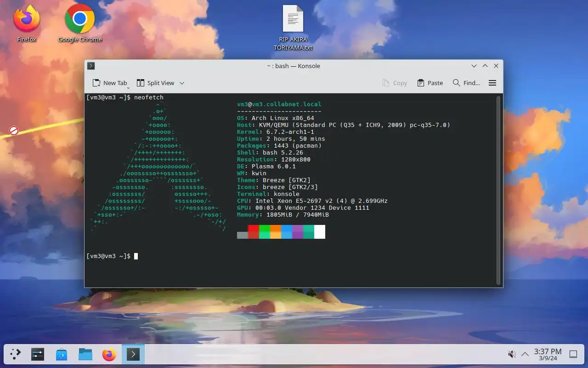The image size is (588, 368).
Task: Click the 'Host: KVM/QEMU' line
Action: coord(344,125)
